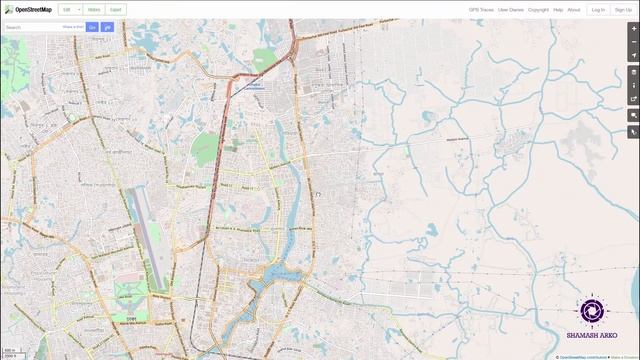The height and width of the screenshot is (360, 640).
Task: Open the Edit dropdown arrow
Action: (x=79, y=9)
